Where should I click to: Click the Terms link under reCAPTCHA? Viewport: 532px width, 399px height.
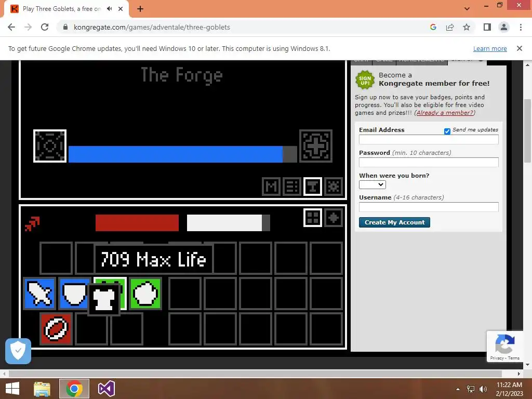pos(514,358)
